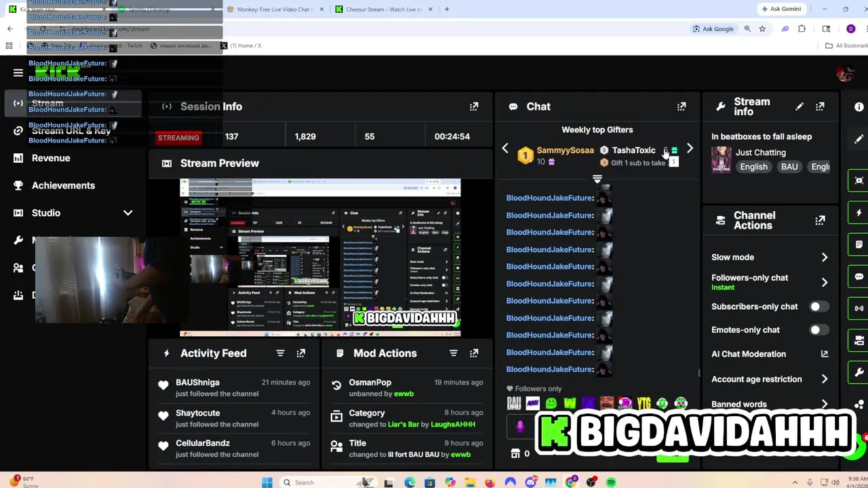Open Slow mode settings chevron

click(x=825, y=258)
